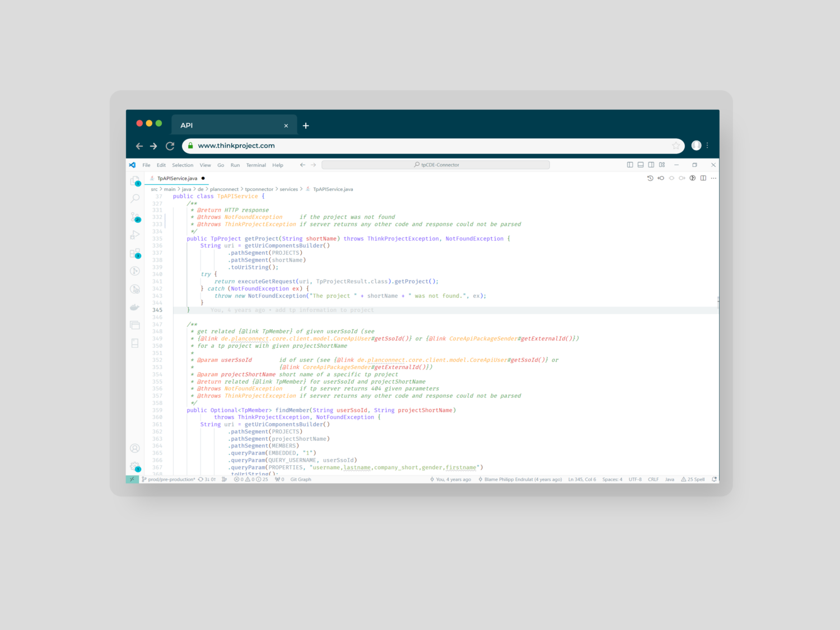This screenshot has width=840, height=630.
Task: Open file history clock icon in editor toolbar
Action: tap(650, 178)
